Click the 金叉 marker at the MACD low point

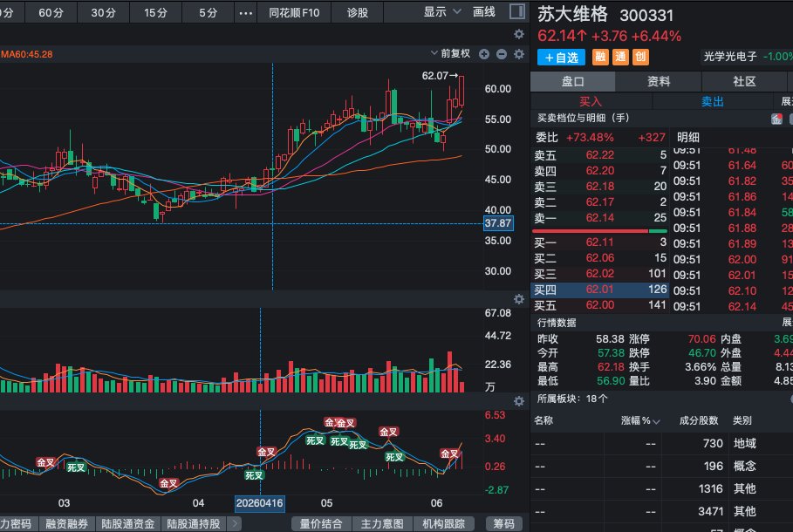(168, 483)
